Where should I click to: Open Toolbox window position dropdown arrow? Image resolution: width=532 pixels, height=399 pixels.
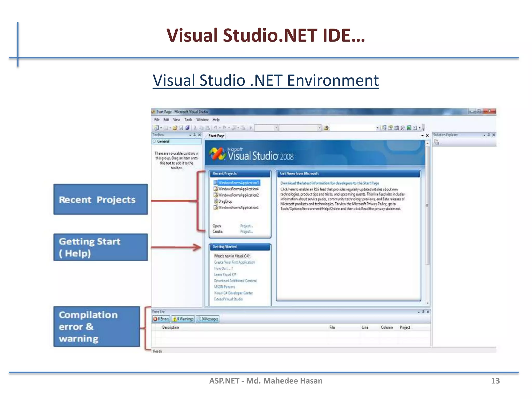pyautogui.click(x=190, y=135)
